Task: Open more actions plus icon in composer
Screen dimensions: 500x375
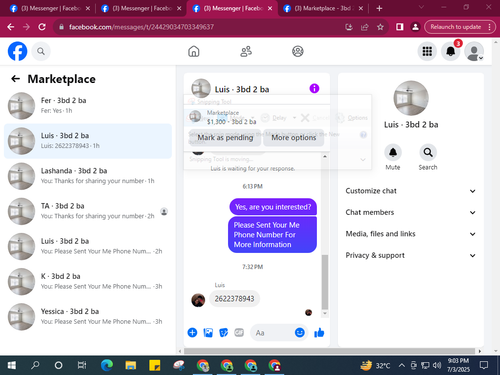Action: pos(192,332)
